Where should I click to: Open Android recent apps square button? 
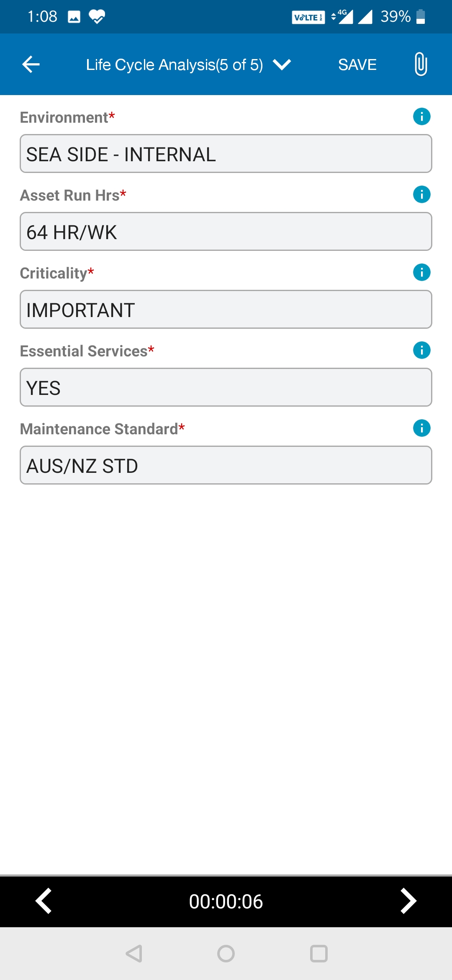pyautogui.click(x=319, y=954)
